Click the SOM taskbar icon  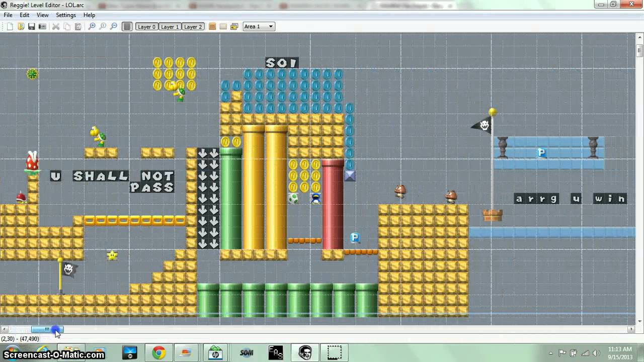tap(247, 353)
